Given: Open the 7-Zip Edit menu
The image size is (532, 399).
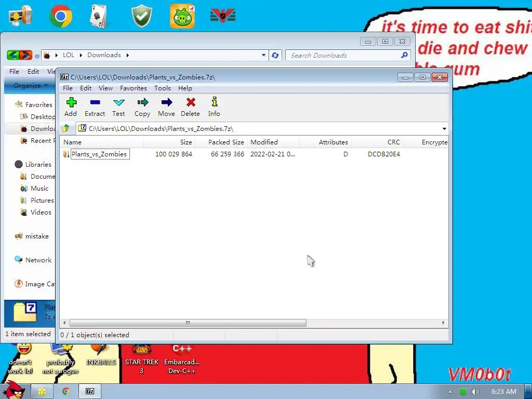Looking at the screenshot, I should tap(86, 88).
